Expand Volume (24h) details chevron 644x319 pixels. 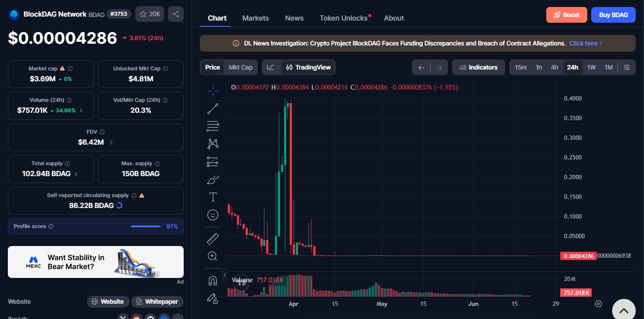[81, 111]
